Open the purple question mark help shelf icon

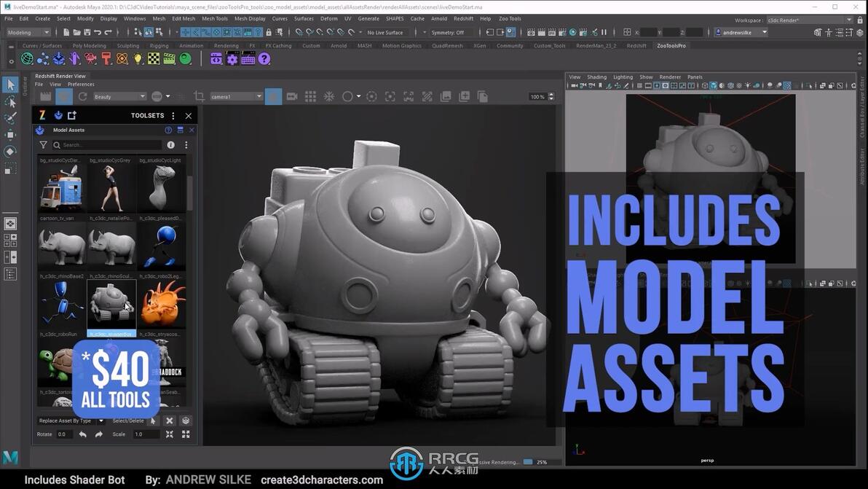tap(264, 59)
